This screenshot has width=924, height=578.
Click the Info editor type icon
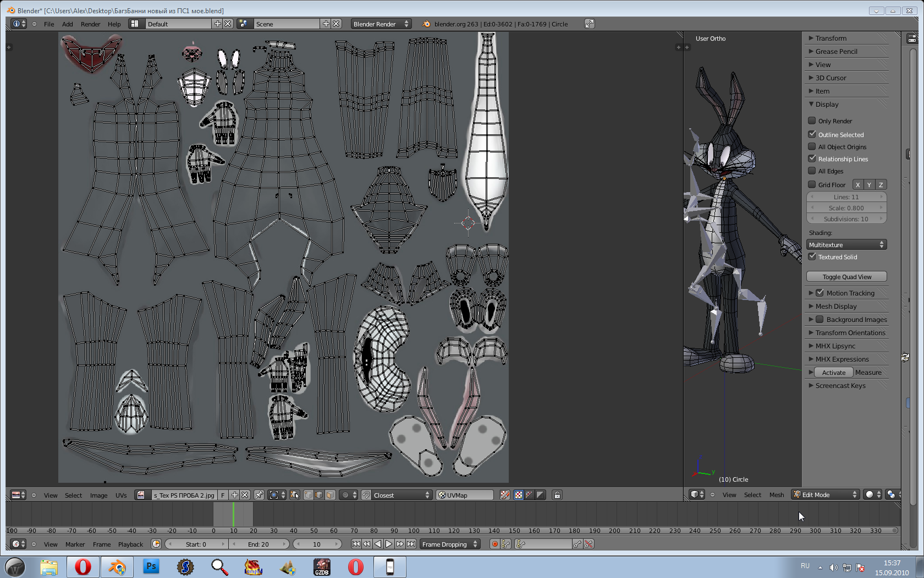19,24
